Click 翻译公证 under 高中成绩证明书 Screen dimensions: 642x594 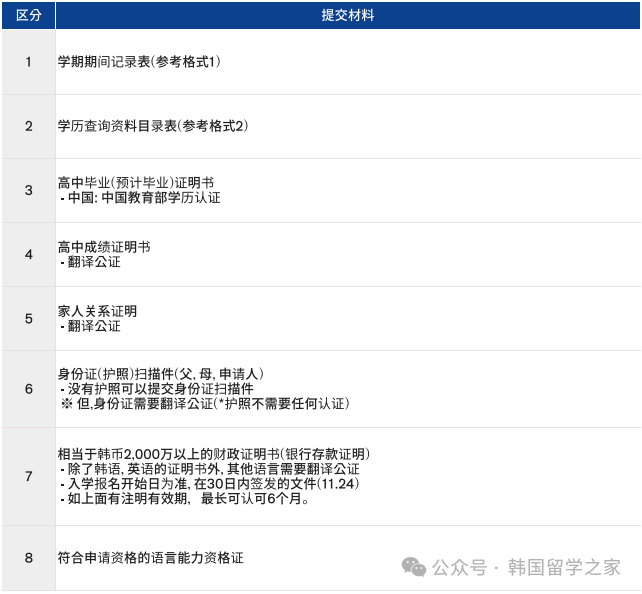tap(90, 262)
